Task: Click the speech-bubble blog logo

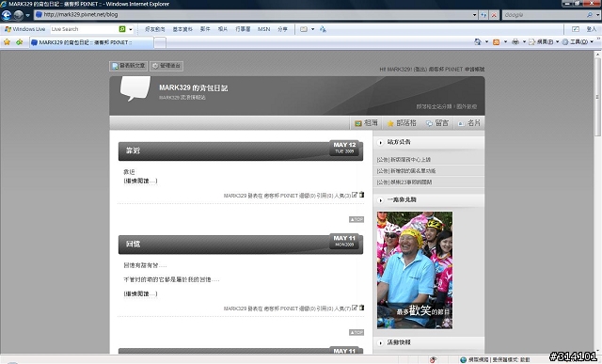Action: (135, 88)
